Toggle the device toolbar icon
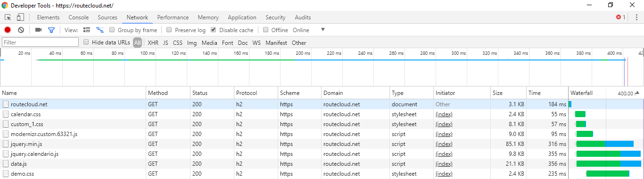The image size is (644, 179). coord(20,17)
